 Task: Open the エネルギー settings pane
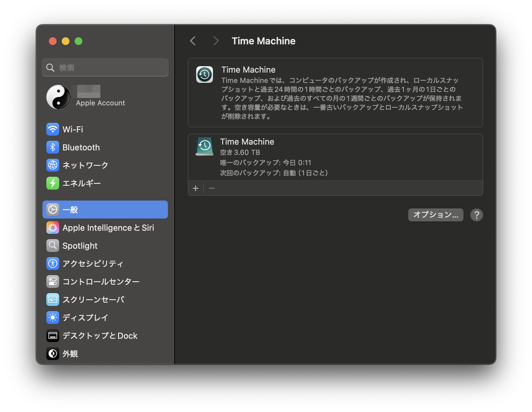pos(81,184)
